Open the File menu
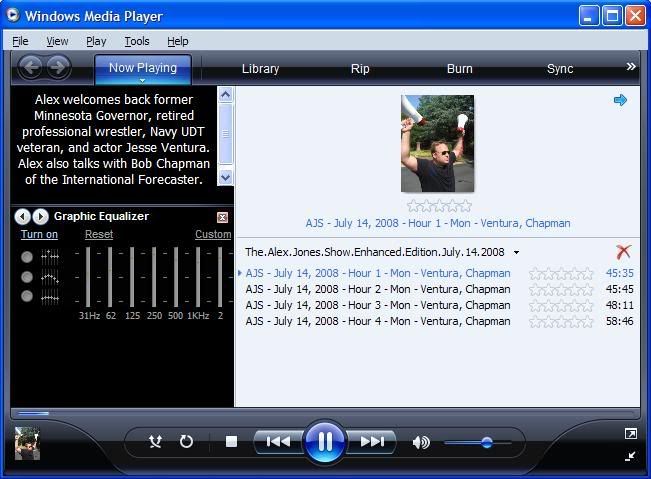This screenshot has height=479, width=651. [x=20, y=41]
